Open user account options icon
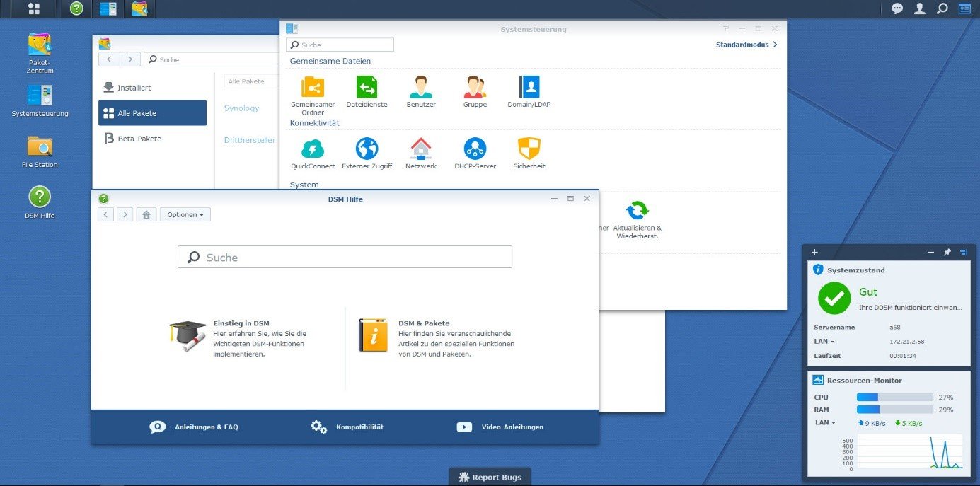 click(919, 8)
